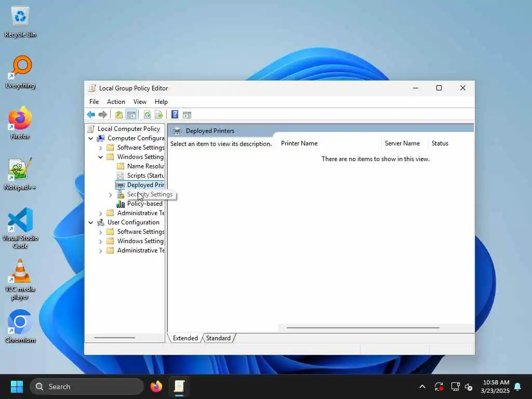The height and width of the screenshot is (399, 532).
Task: Click the Up One Level toolbar icon
Action: pos(119,115)
